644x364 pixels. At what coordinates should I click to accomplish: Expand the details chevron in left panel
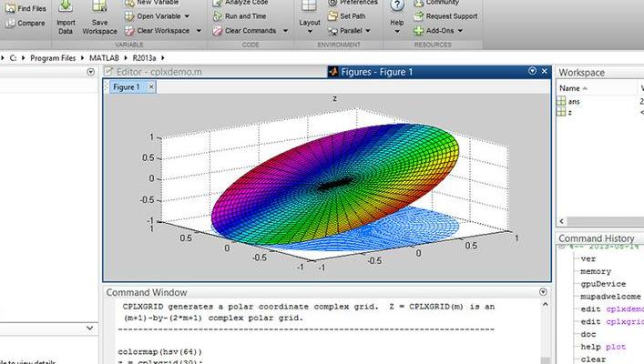89,329
